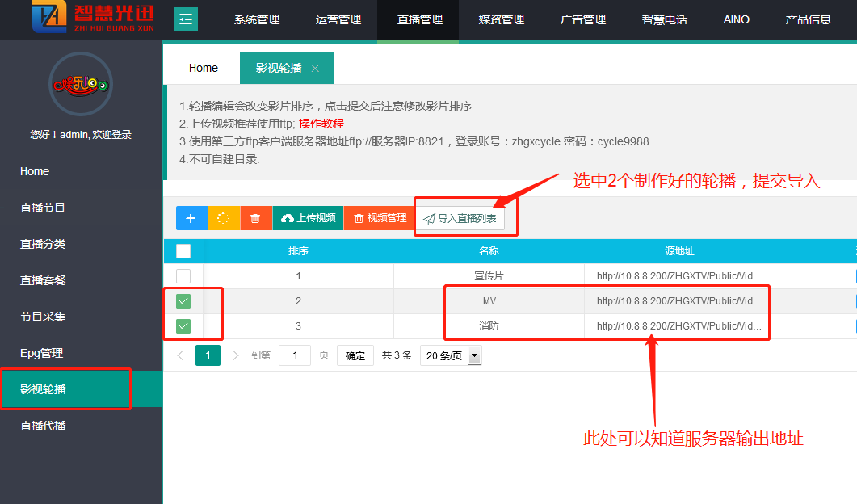Image resolution: width=857 pixels, height=504 pixels.
Task: Click the blue plus add button
Action: pyautogui.click(x=191, y=218)
